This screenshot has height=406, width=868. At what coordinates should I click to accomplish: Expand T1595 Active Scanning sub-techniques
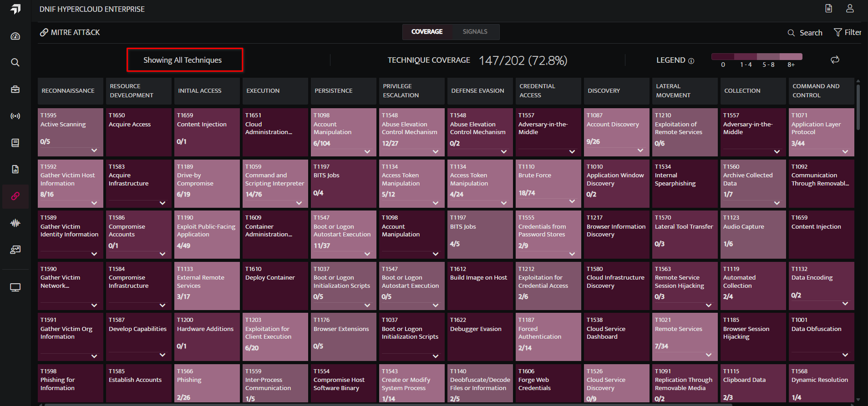point(94,150)
